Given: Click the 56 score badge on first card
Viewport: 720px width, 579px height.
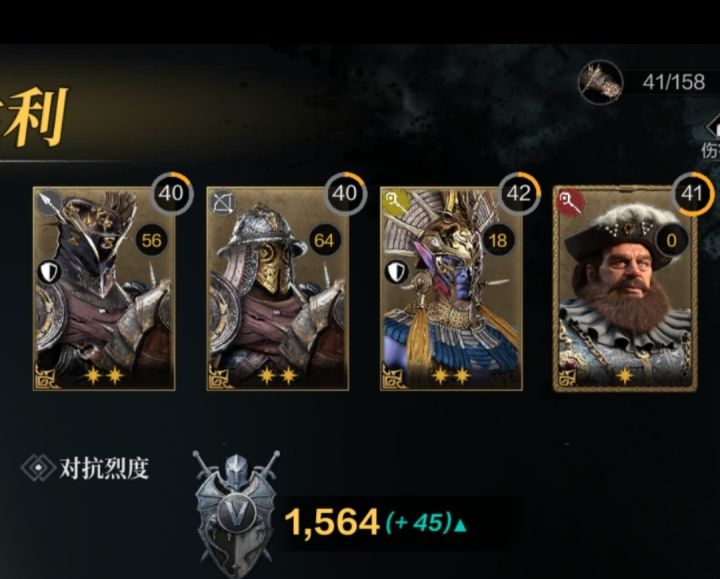Looking at the screenshot, I should pyautogui.click(x=151, y=240).
